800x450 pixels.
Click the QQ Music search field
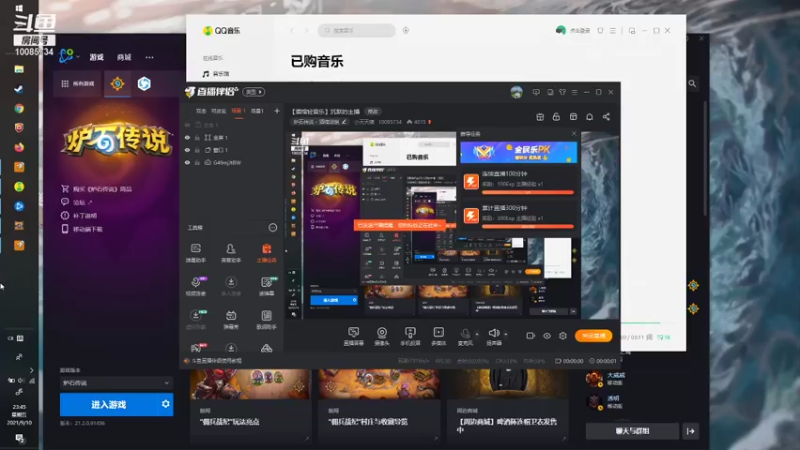tap(357, 31)
